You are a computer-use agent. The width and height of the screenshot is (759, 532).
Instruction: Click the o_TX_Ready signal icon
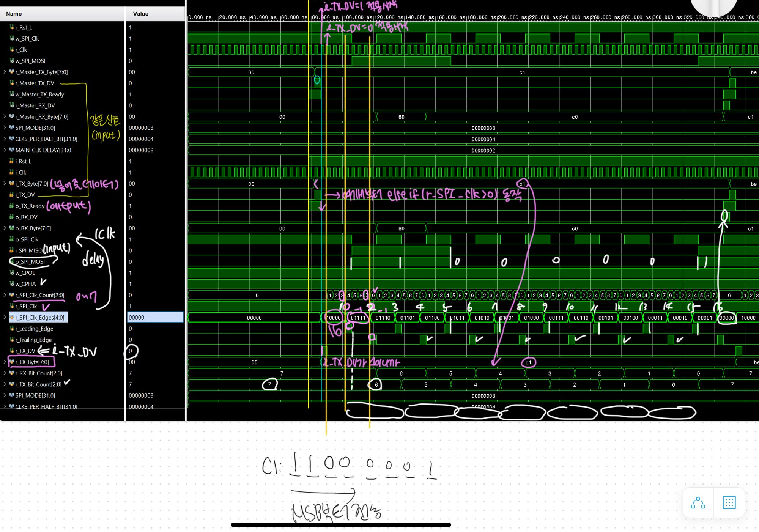(x=12, y=206)
